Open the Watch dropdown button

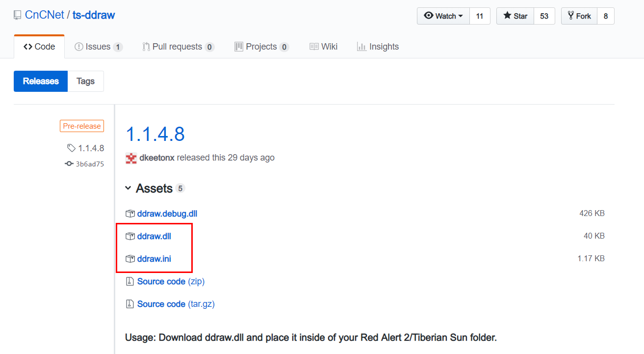(x=443, y=16)
